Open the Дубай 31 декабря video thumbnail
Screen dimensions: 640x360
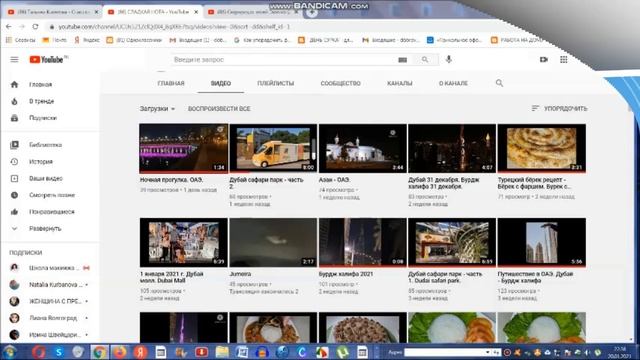tap(452, 149)
